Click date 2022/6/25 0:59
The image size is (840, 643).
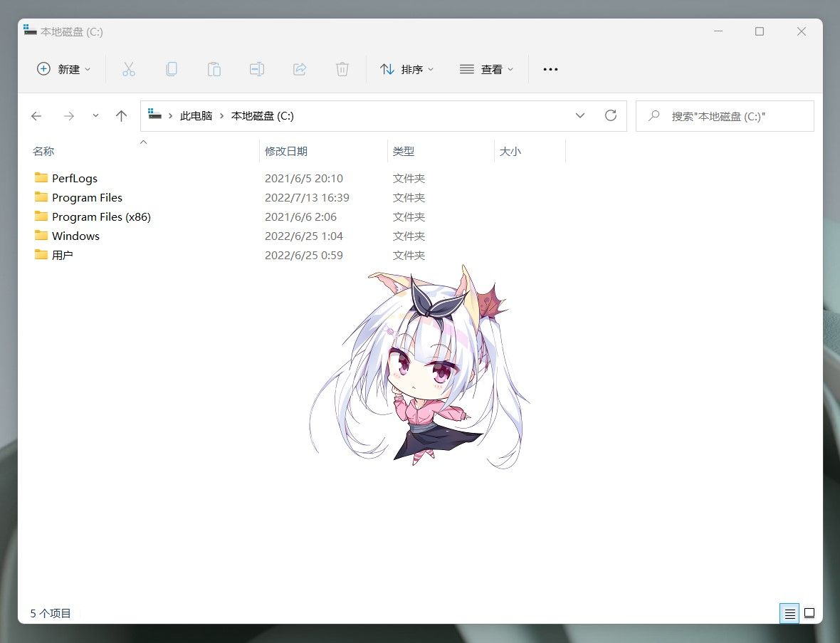(304, 256)
